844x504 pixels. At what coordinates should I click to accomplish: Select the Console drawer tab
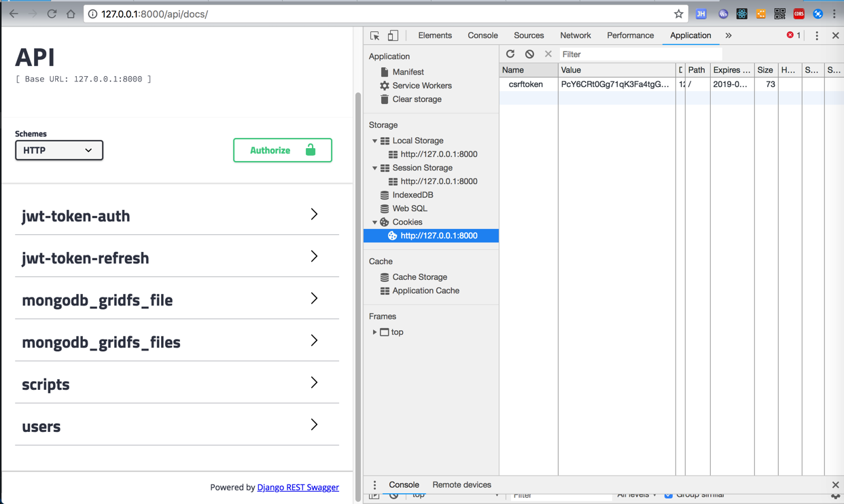click(x=404, y=485)
